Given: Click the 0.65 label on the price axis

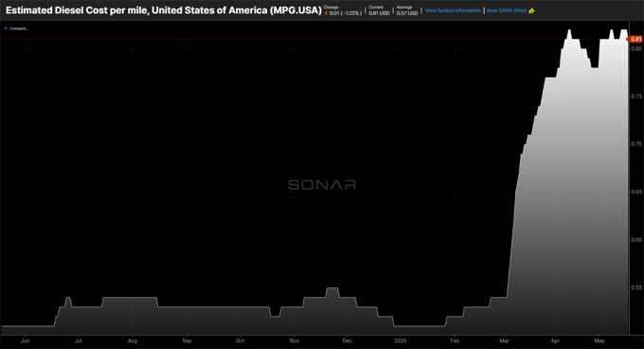Looking at the screenshot, I should point(636,192).
